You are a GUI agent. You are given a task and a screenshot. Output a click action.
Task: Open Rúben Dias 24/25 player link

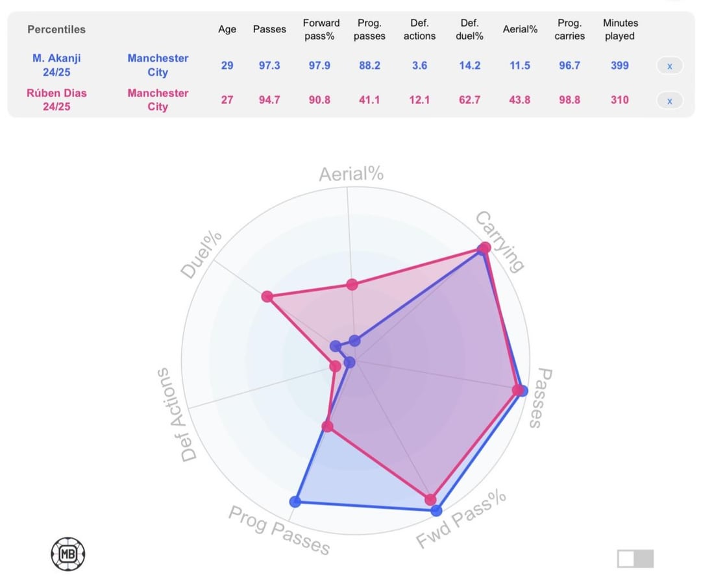[56, 100]
